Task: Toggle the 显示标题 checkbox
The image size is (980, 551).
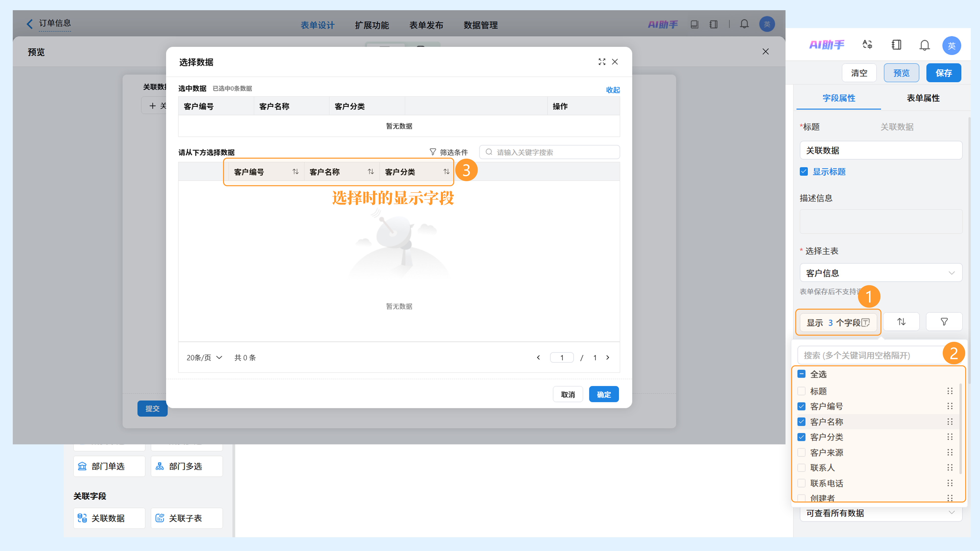Action: 803,171
